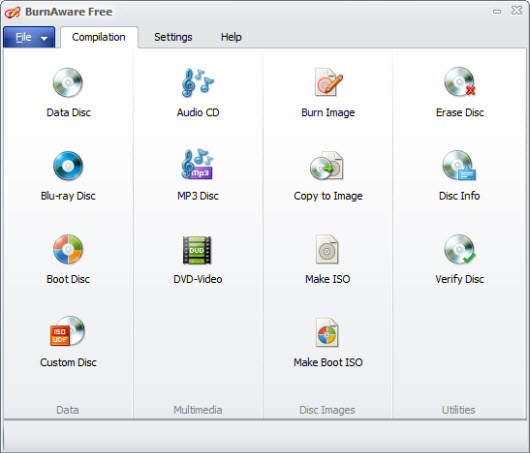530x453 pixels.
Task: Select the Boot Disc icon
Action: pyautogui.click(x=68, y=249)
